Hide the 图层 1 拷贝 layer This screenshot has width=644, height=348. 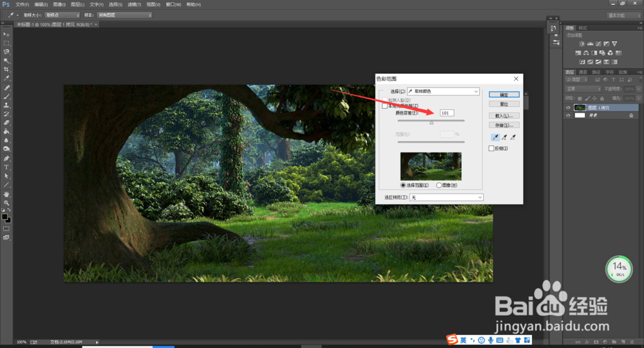[568, 108]
